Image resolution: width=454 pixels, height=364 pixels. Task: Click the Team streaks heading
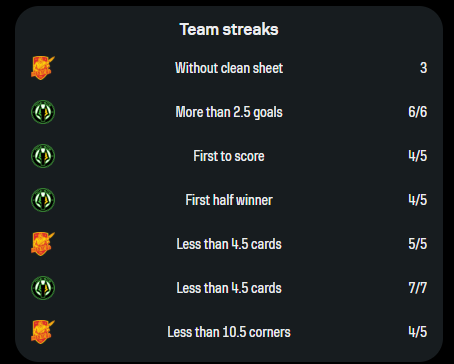[x=229, y=29]
